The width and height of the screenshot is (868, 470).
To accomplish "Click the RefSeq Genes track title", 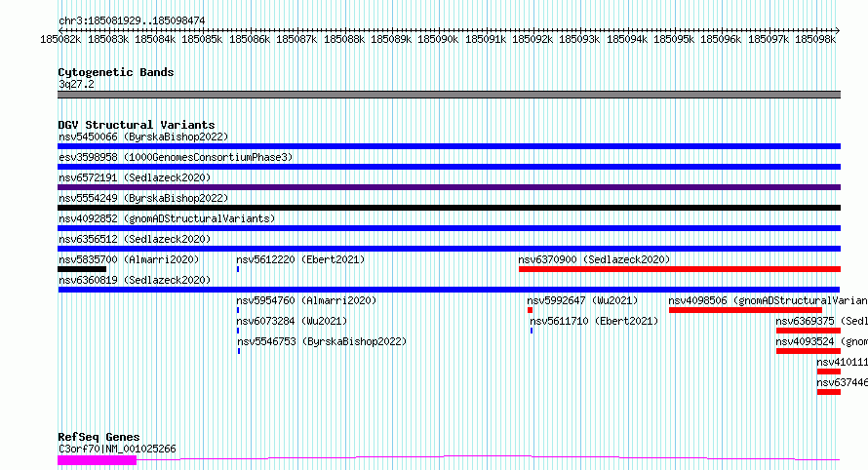I will (x=99, y=437).
